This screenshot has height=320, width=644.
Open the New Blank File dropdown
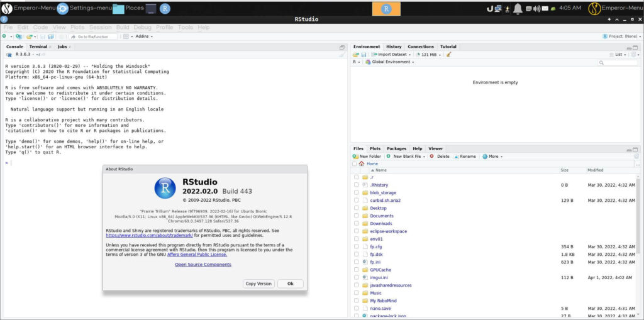click(406, 157)
